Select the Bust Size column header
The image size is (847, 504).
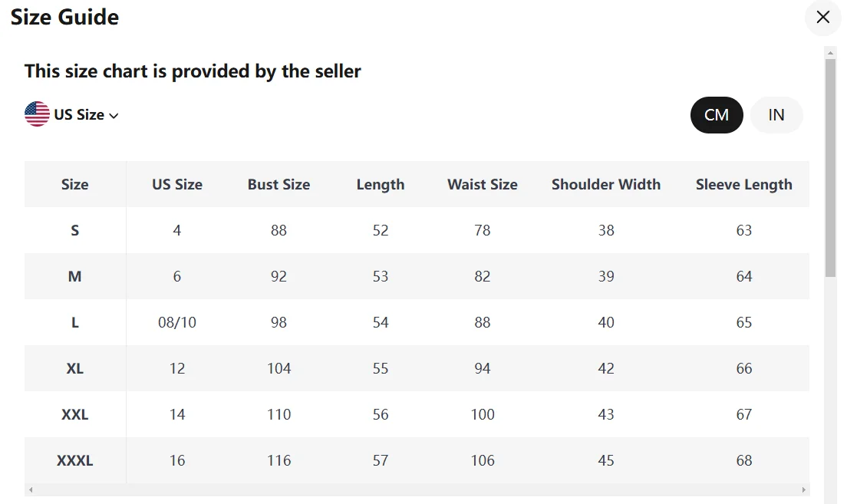point(278,184)
